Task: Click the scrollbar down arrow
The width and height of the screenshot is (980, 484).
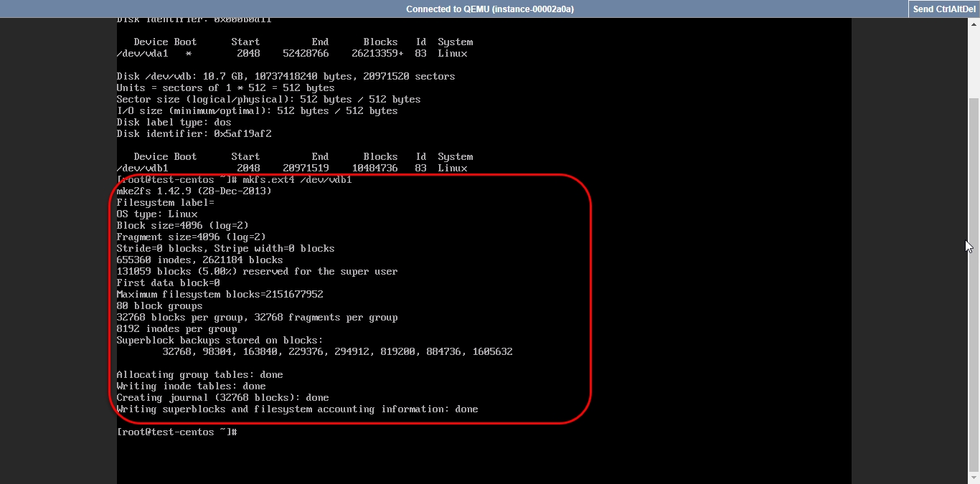Action: [x=974, y=478]
